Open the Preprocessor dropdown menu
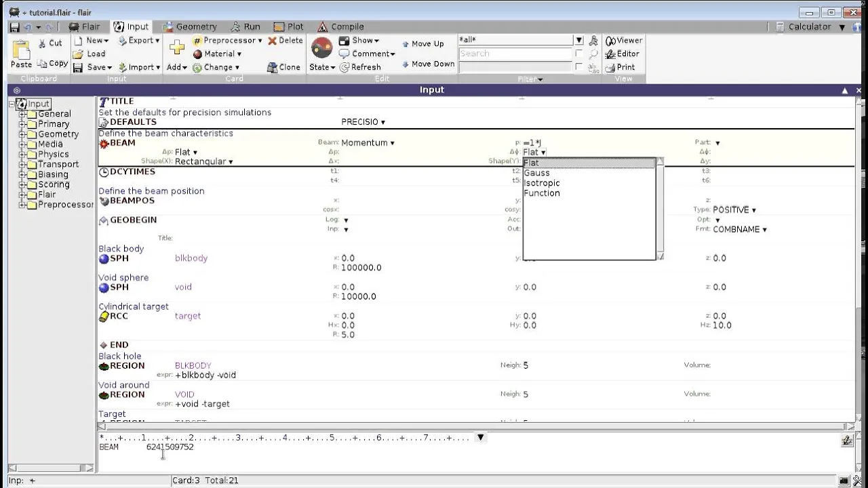The width and height of the screenshot is (868, 488). pos(229,41)
